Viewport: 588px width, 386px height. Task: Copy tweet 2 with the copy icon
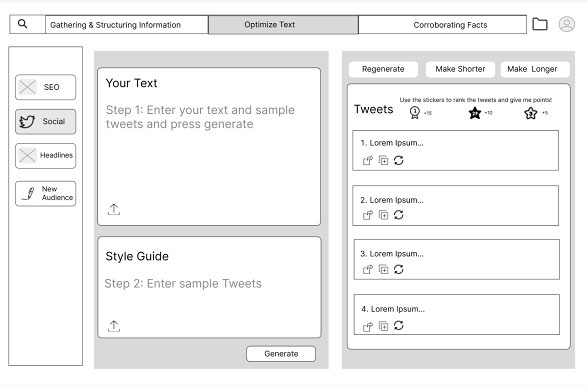(x=383, y=215)
